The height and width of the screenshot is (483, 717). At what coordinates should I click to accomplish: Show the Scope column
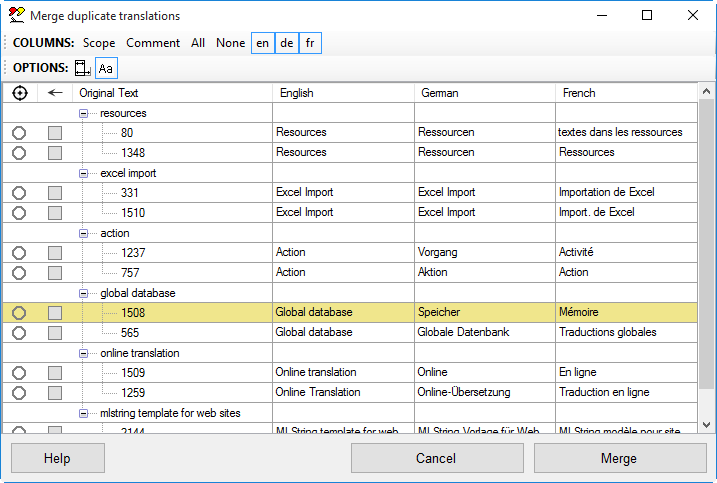point(99,43)
